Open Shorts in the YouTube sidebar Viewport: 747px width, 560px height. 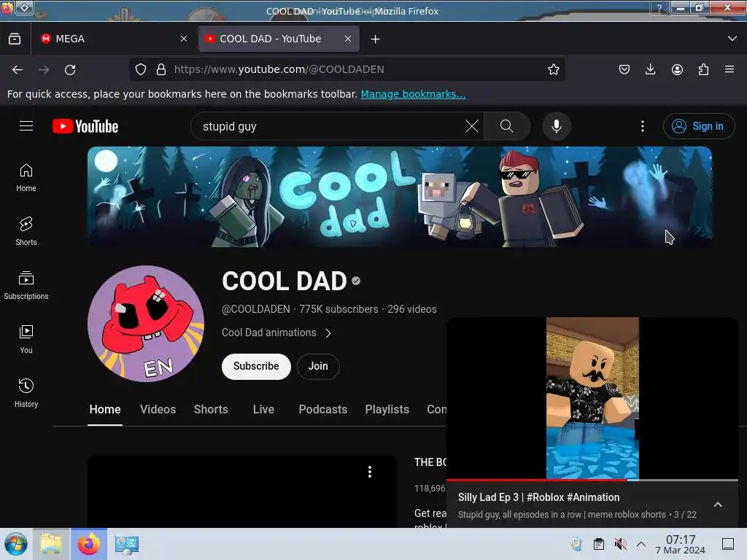pos(26,231)
